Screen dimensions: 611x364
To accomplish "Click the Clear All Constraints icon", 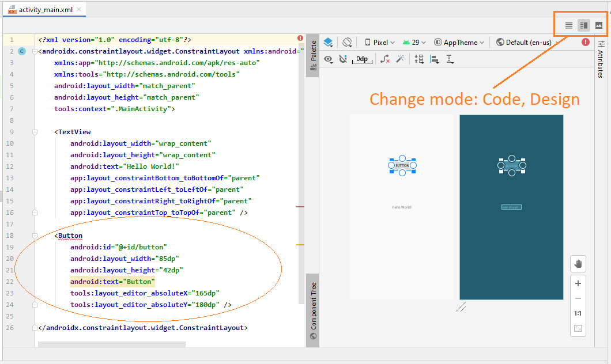I will click(x=385, y=59).
